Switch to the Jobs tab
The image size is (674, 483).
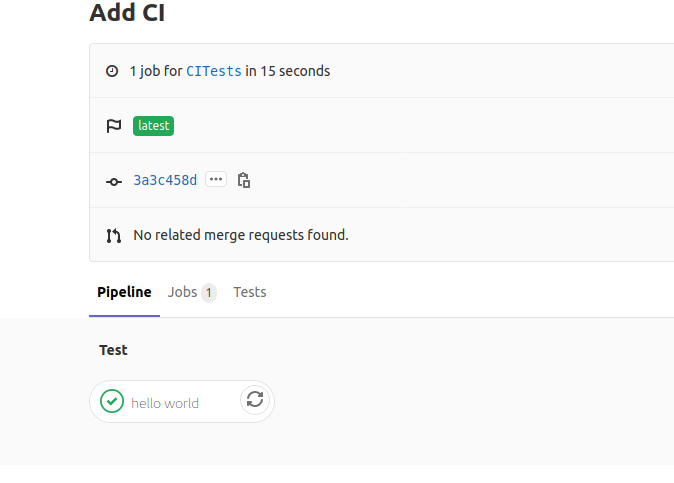(182, 292)
